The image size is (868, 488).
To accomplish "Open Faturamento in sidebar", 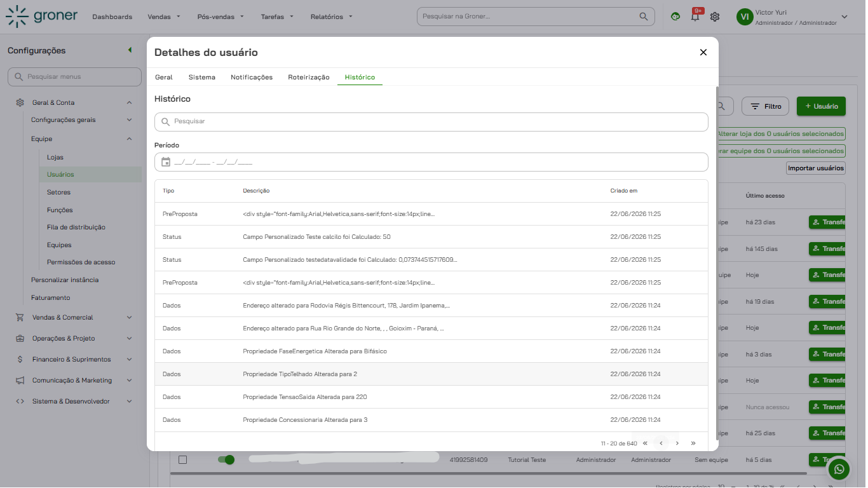I will tap(51, 297).
